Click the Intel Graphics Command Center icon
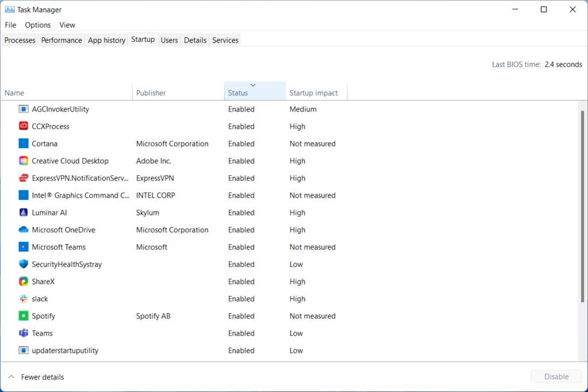This screenshot has height=392, width=588. click(x=23, y=195)
